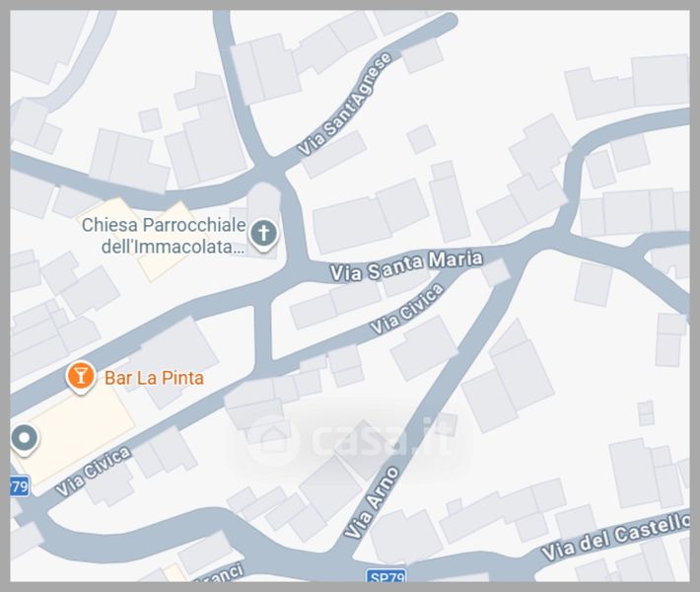Select the Via Arno street label
Screen dimensions: 700x592
(372, 502)
